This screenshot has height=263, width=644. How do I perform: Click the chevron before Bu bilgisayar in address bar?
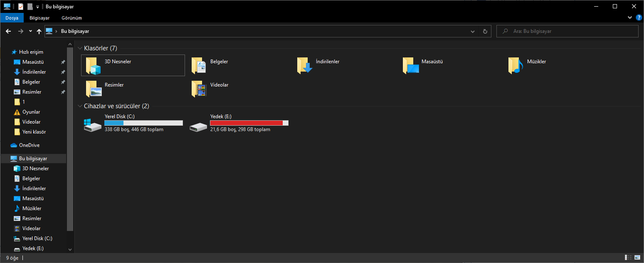[56, 31]
